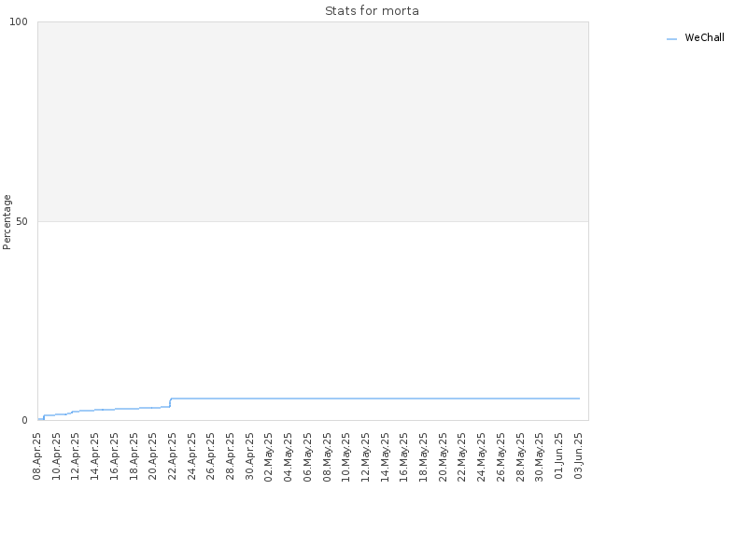The height and width of the screenshot is (560, 747).
Task: Click the 01.Jun.25 date label
Action: click(559, 456)
